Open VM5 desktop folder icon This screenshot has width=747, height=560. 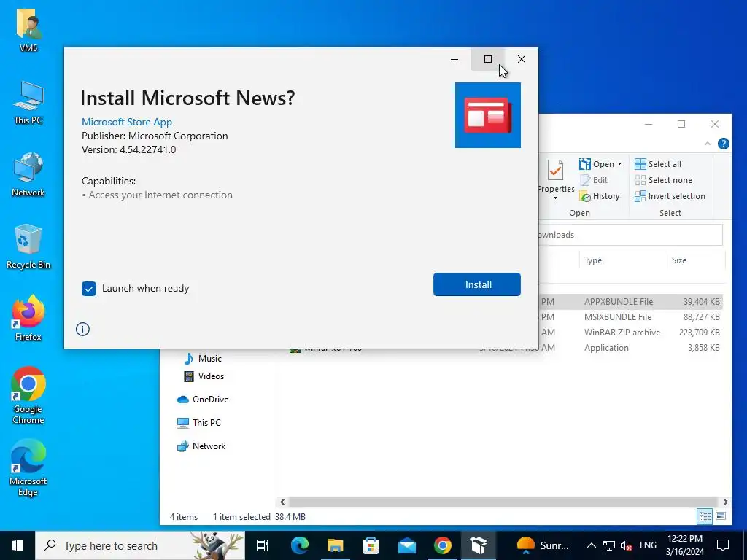(x=28, y=31)
